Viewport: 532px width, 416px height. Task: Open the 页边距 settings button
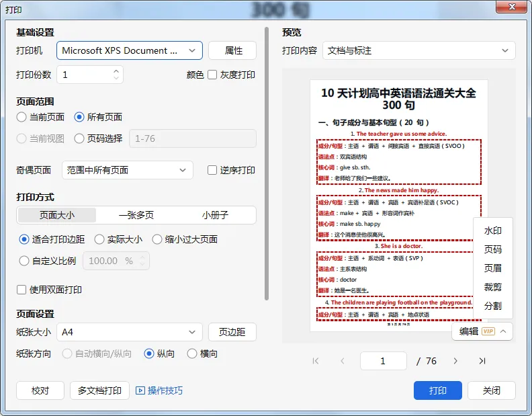point(232,332)
